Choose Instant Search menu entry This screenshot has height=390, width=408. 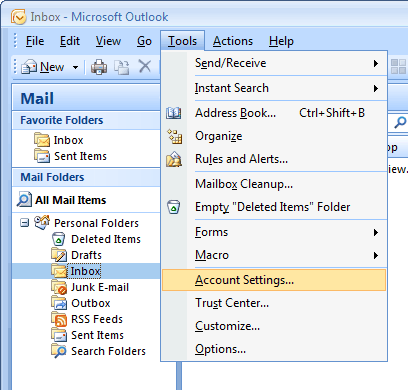274,88
